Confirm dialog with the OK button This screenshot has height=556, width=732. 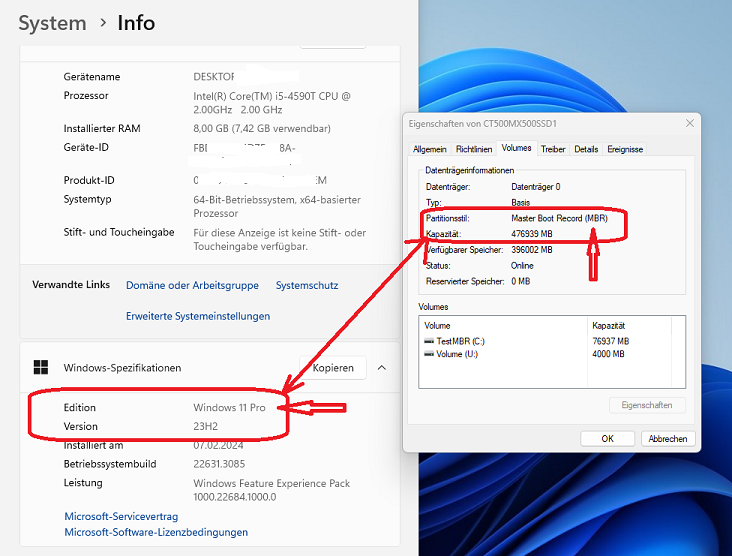click(607, 439)
